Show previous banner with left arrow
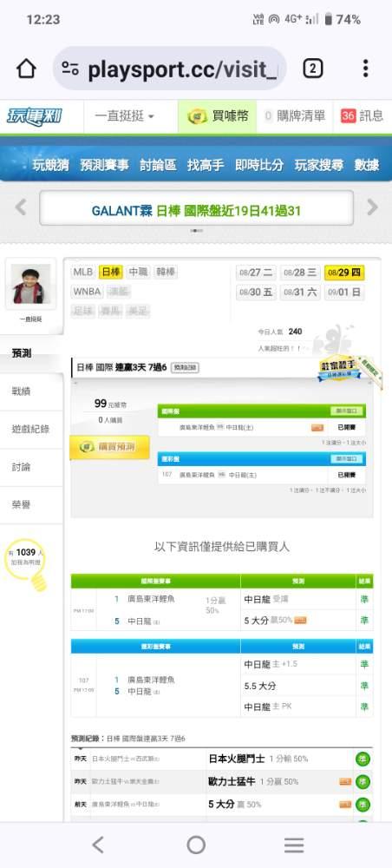Screen dimensions: 392x868 coord(21,207)
